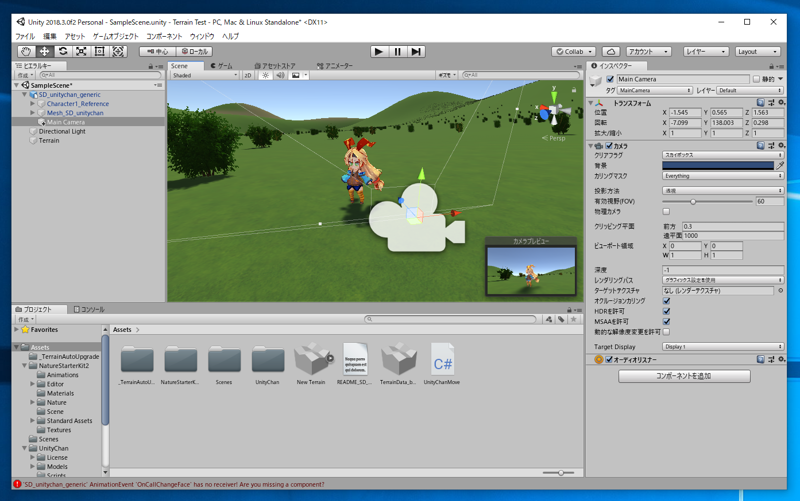Image resolution: width=800 pixels, height=501 pixels.
Task: Open the Target Display dropdown
Action: (x=722, y=346)
